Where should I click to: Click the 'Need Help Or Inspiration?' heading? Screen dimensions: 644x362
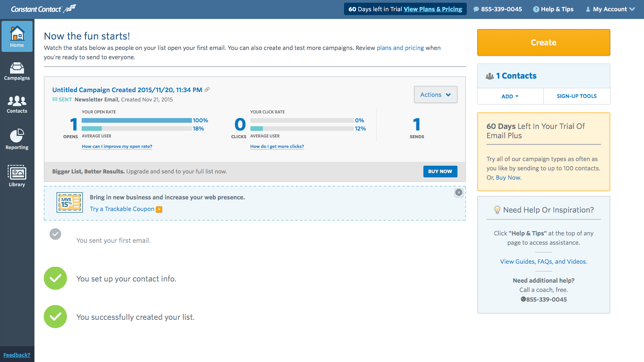[548, 210]
